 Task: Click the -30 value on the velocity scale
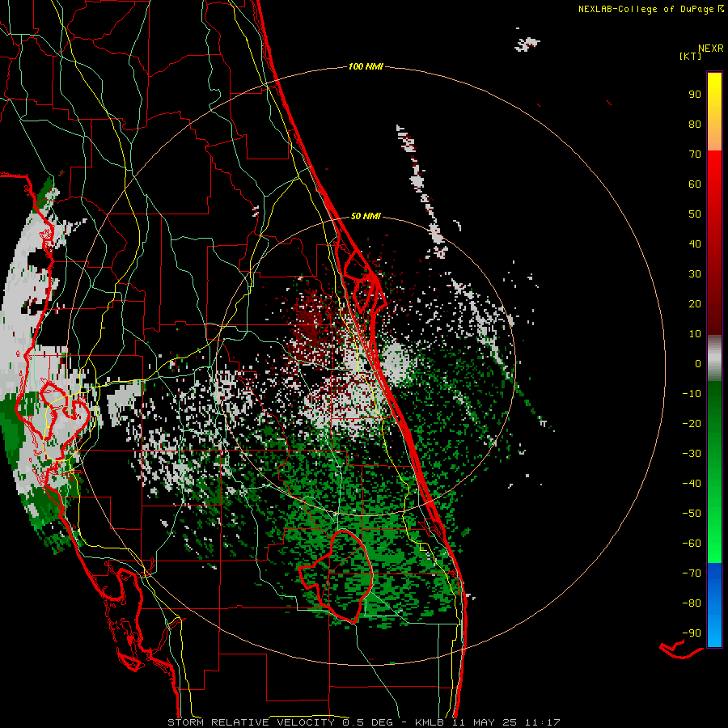coord(692,454)
